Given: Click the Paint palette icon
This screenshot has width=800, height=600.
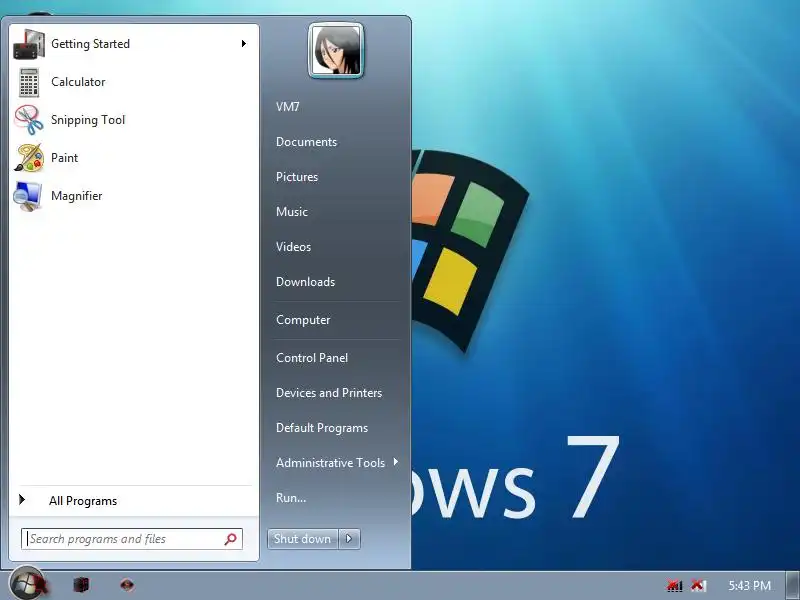Looking at the screenshot, I should click(x=29, y=158).
